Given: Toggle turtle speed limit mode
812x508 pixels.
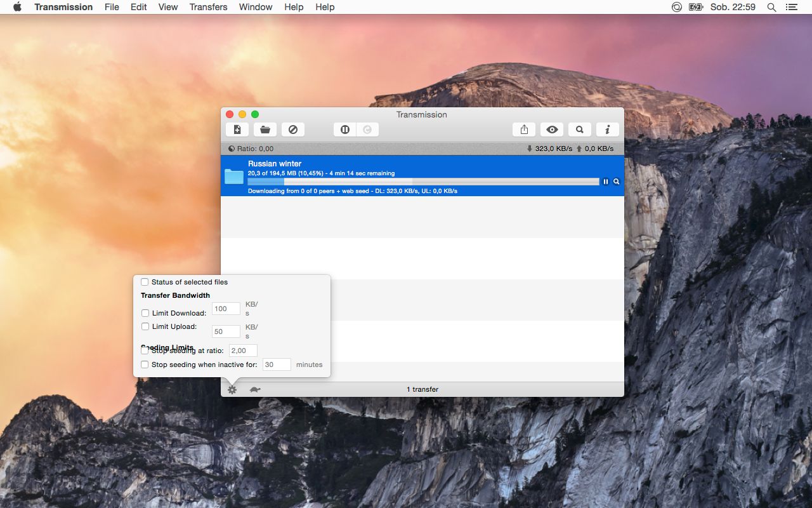Looking at the screenshot, I should coord(255,389).
